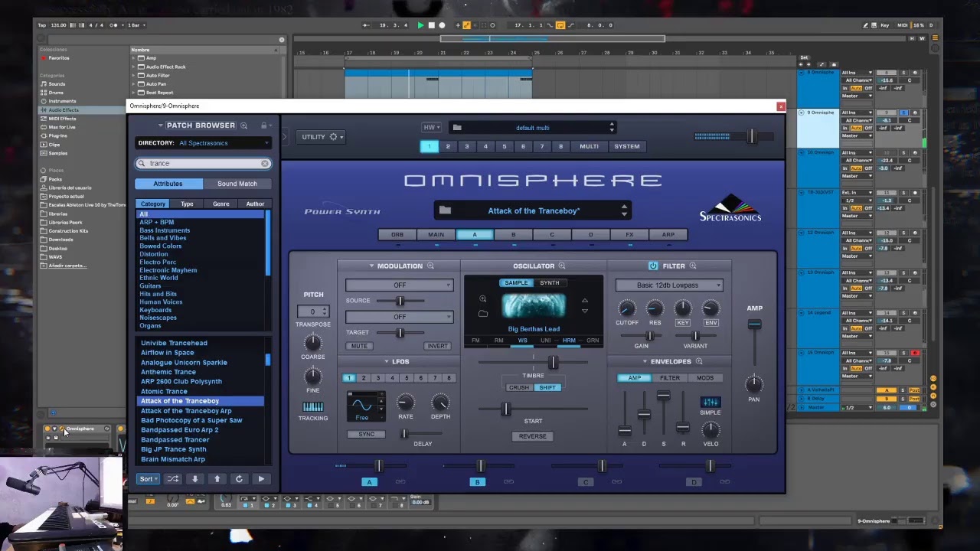Viewport: 980px width, 551px height.
Task: Click the browser audition play icon
Action: click(261, 479)
